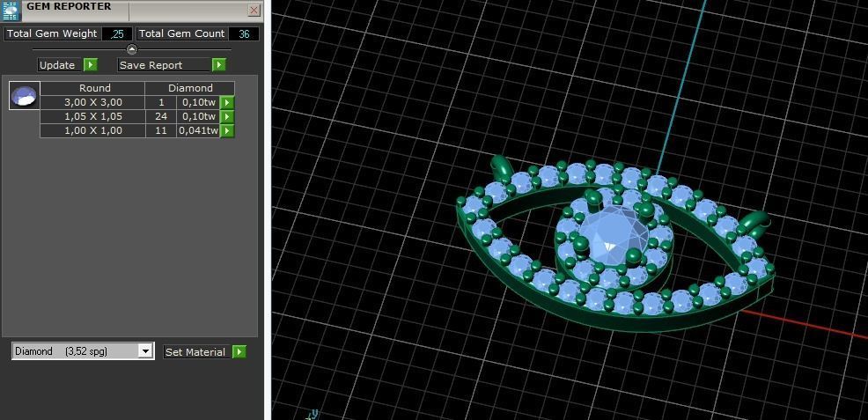Click the Total Gem Count label
The height and width of the screenshot is (420, 868).
(181, 33)
